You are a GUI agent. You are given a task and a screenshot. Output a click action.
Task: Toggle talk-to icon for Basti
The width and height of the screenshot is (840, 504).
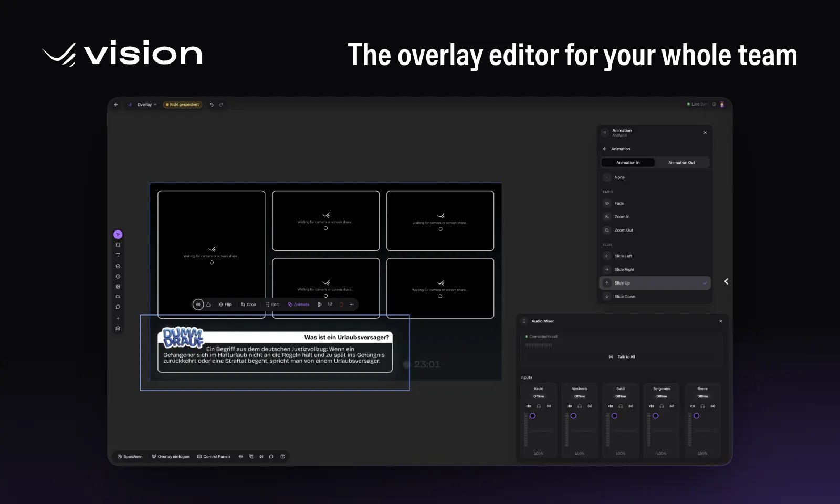631,406
